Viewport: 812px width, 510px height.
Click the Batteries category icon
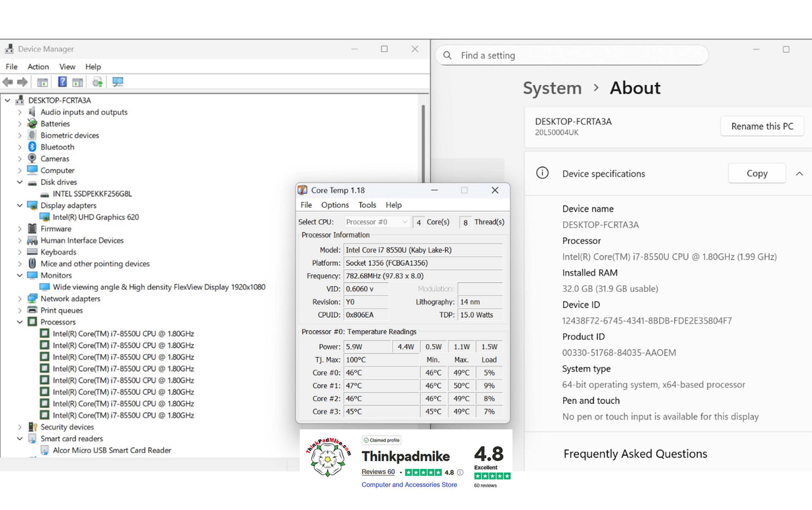pos(32,124)
